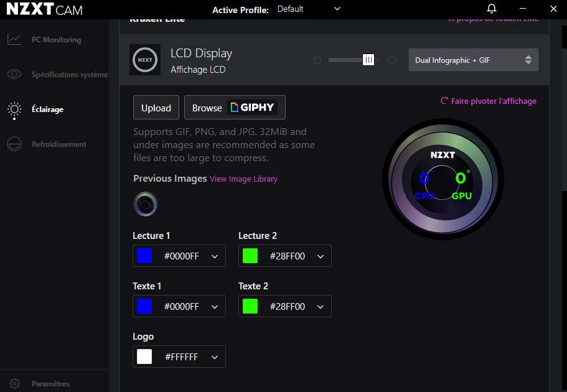Expand the Lecture 1 color dropdown
The image size is (567, 392).
click(215, 256)
